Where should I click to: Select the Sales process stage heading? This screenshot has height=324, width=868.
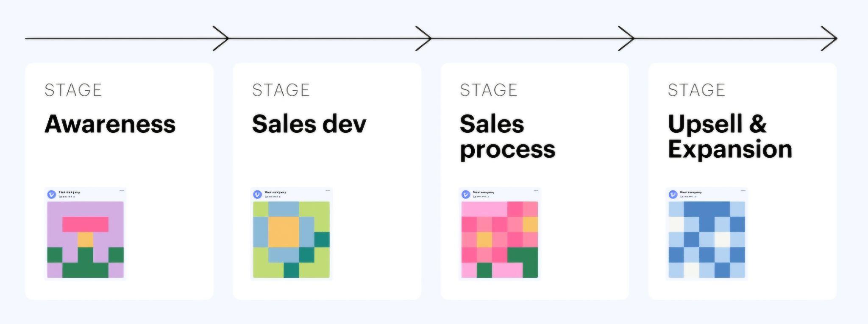tap(507, 137)
